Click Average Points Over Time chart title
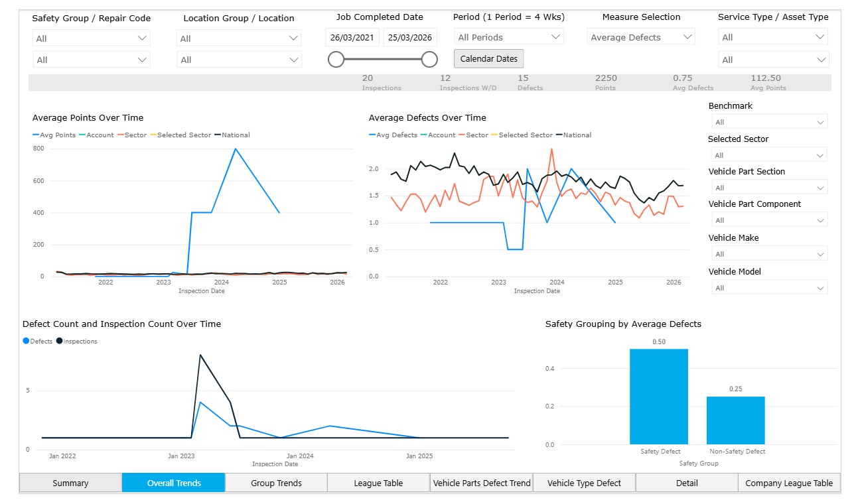The image size is (858, 504). click(88, 118)
